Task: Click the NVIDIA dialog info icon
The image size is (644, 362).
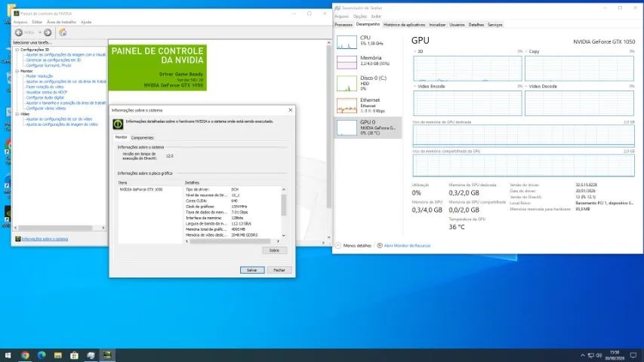Action: (x=118, y=124)
